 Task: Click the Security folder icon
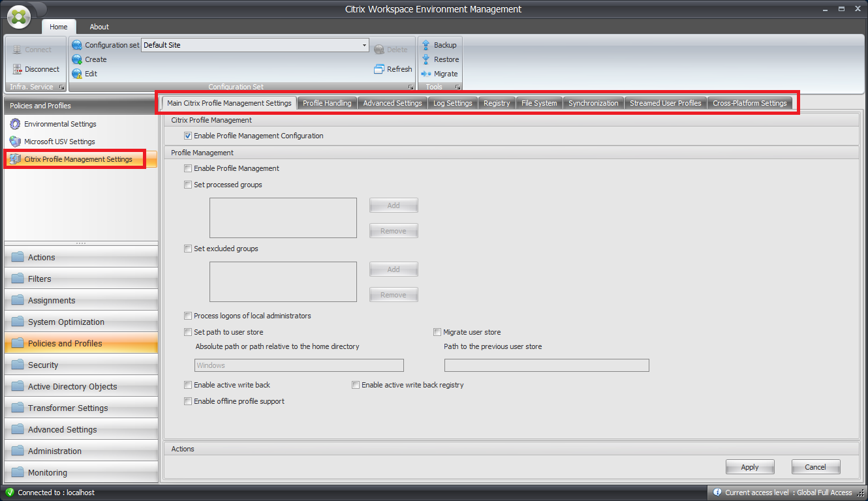point(18,365)
